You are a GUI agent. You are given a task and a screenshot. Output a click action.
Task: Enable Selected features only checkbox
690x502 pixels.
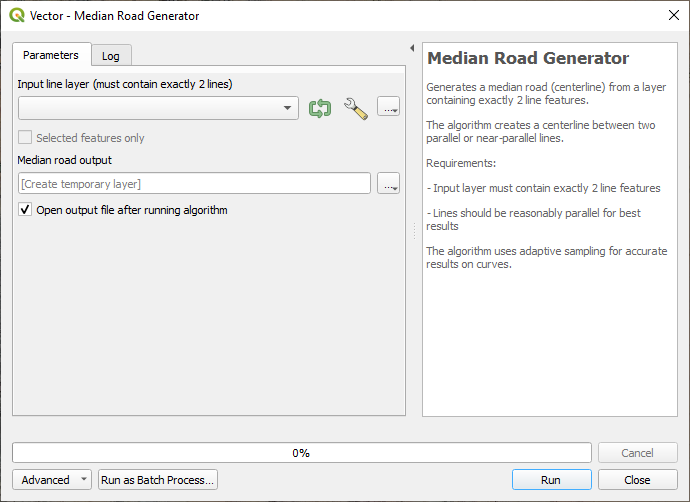tap(25, 138)
